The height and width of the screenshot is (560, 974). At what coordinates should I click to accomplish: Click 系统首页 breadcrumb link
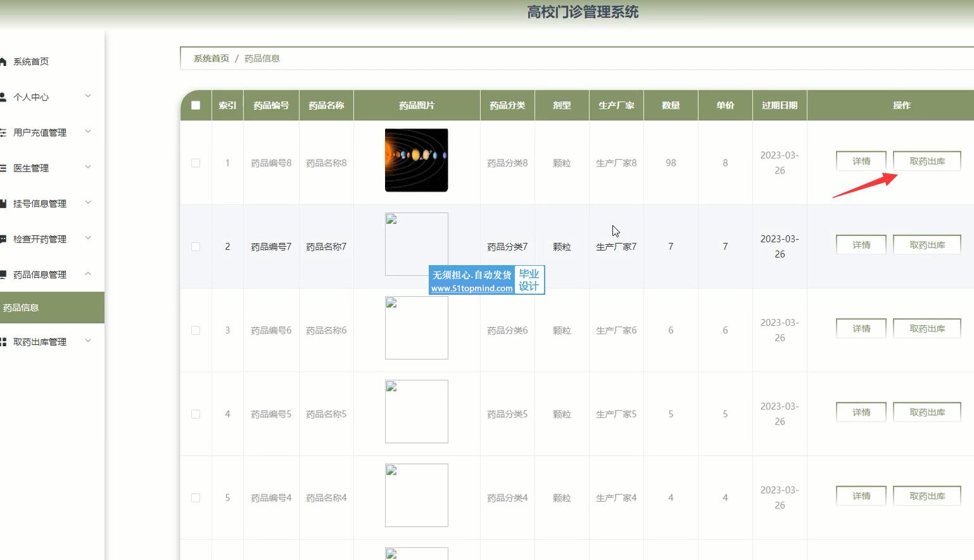212,58
